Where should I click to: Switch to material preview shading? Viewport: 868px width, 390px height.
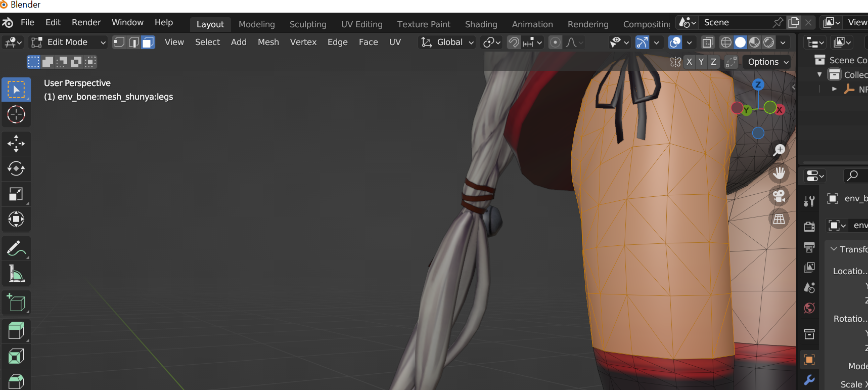click(754, 42)
